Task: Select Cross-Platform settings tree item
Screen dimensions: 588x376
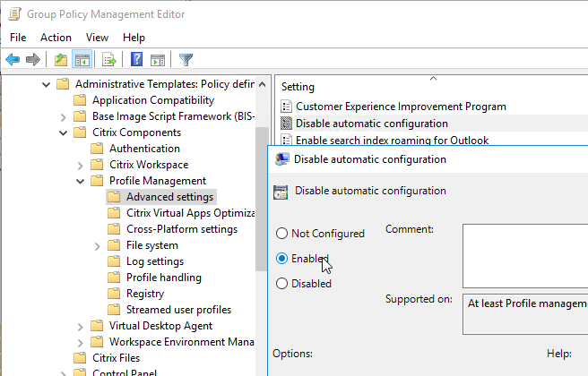Action: [x=182, y=229]
